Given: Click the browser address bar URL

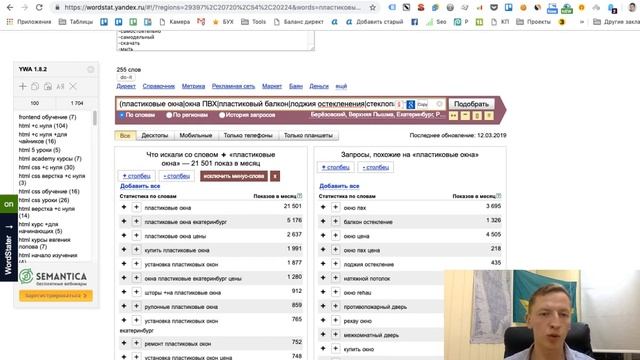Looking at the screenshot, I should coord(212,7).
